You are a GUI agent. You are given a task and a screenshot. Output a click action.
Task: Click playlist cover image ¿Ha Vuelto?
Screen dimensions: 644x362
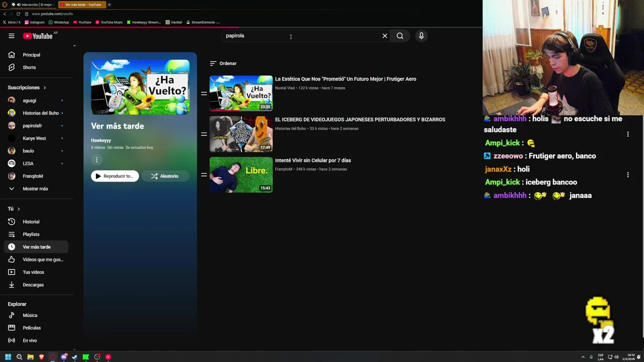[x=140, y=87]
